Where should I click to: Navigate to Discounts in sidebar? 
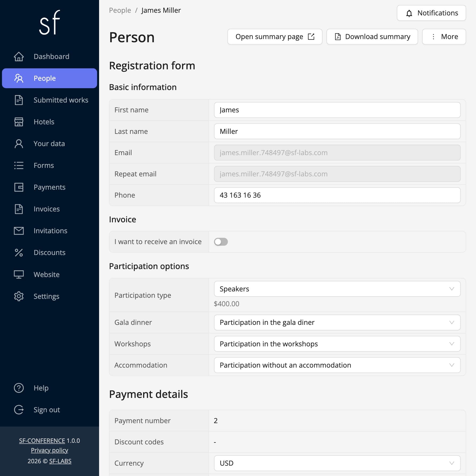(x=49, y=253)
